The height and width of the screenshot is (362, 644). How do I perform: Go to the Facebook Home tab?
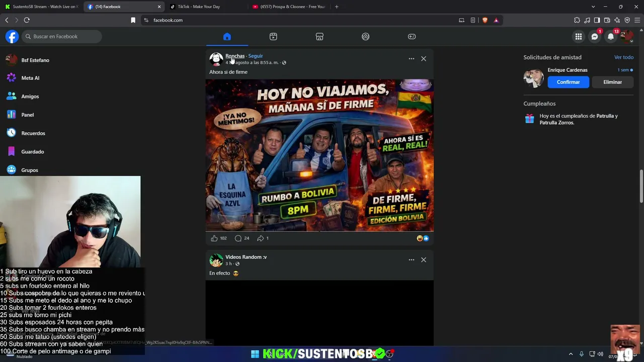227,36
